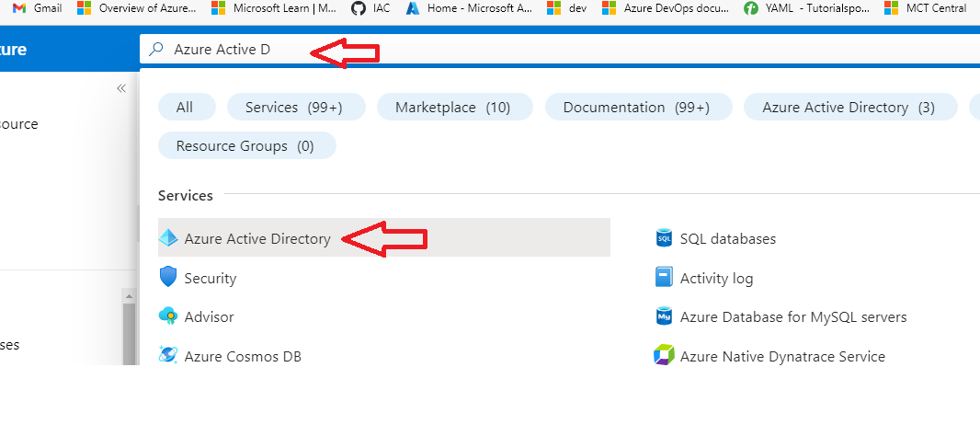
Task: Select the Resource Groups (0) filter
Action: [247, 145]
